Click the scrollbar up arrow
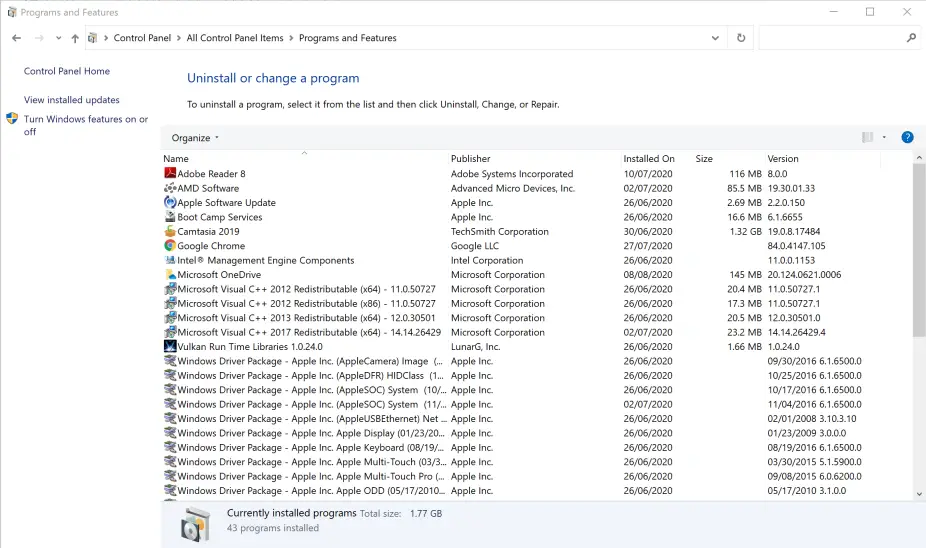 coord(919,158)
